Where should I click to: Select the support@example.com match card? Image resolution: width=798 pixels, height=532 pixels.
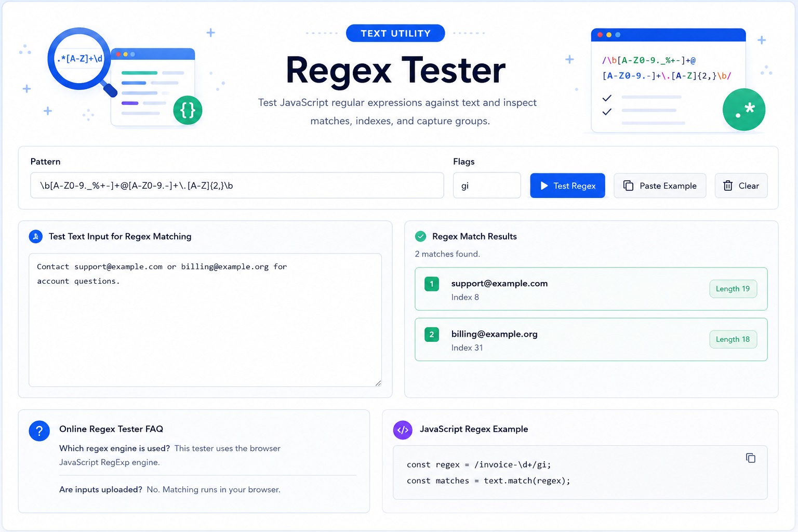click(591, 289)
